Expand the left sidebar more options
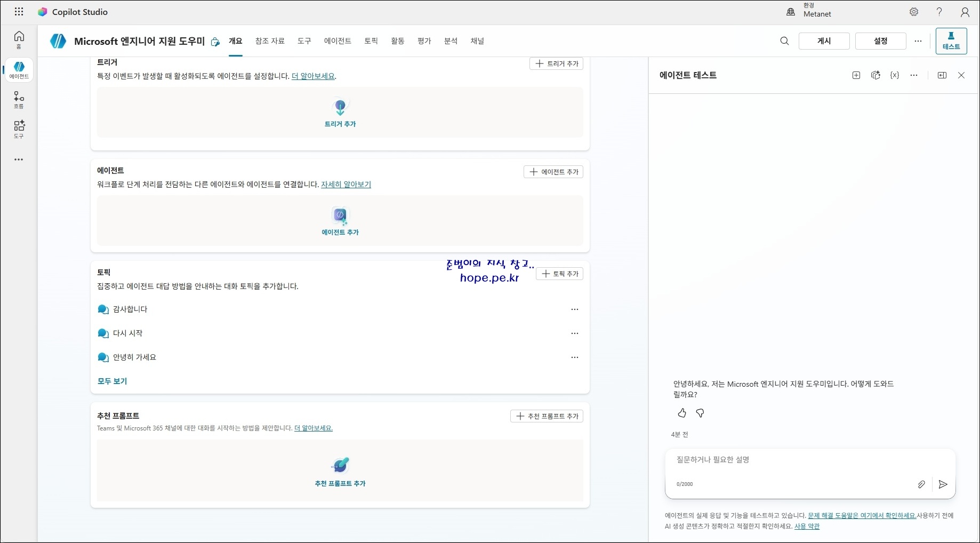This screenshot has width=980, height=543. pyautogui.click(x=19, y=159)
